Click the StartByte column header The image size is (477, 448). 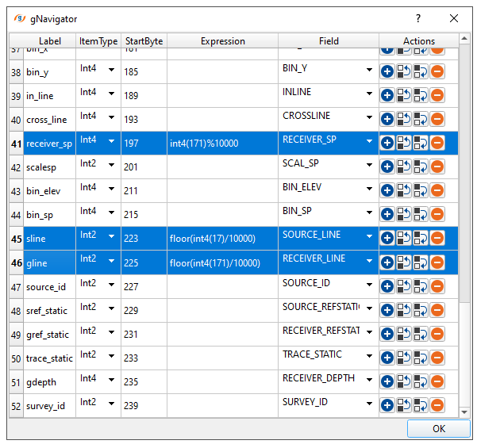coord(144,41)
